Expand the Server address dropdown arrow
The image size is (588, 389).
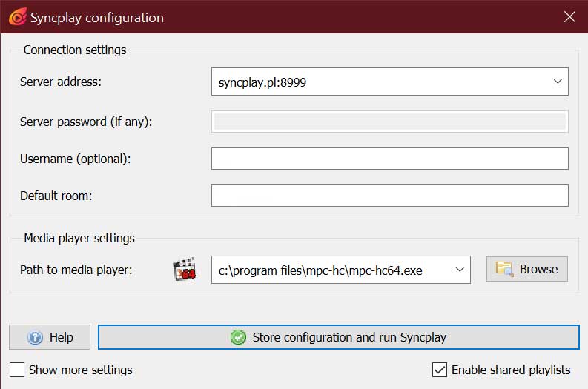pos(558,82)
